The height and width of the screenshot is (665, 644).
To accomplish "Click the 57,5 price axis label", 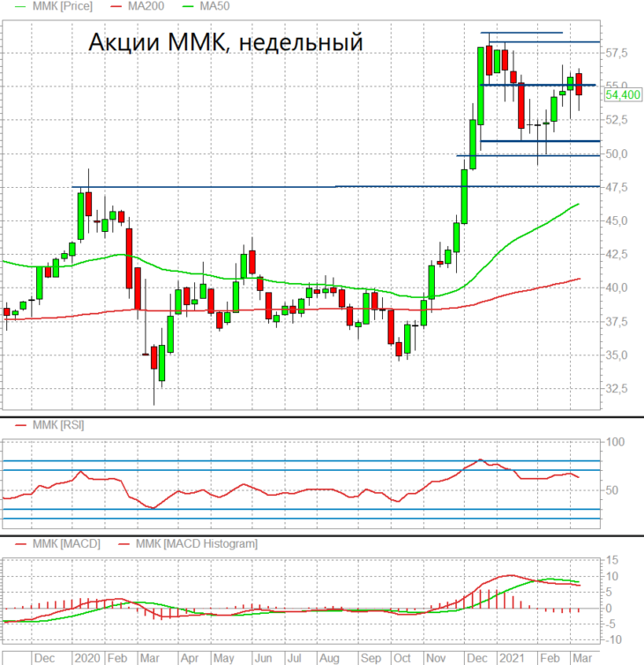I will click(617, 53).
